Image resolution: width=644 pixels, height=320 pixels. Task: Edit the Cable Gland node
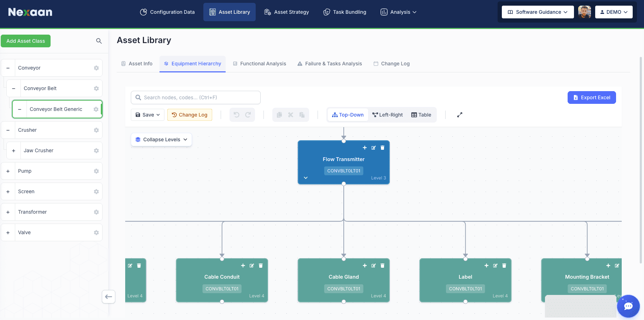tap(373, 266)
